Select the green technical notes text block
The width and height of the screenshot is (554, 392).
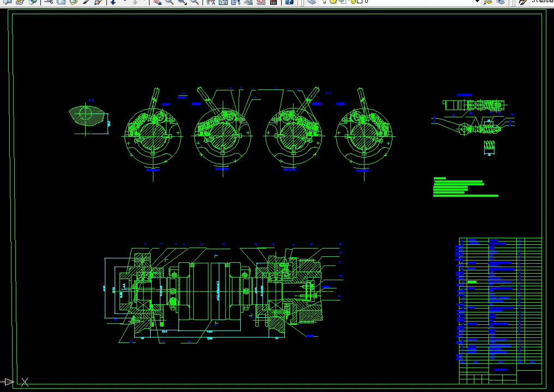466,187
